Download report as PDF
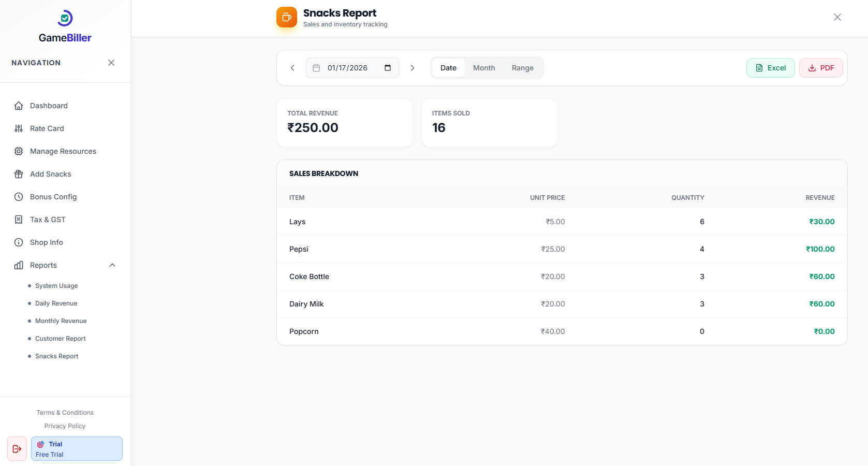Screen dimensions: 868x466 [x=821, y=68]
